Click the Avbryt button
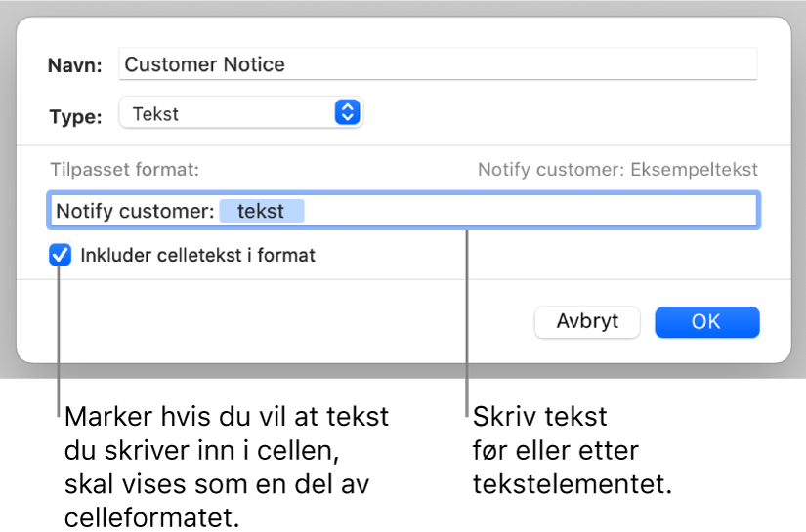 coord(587,322)
